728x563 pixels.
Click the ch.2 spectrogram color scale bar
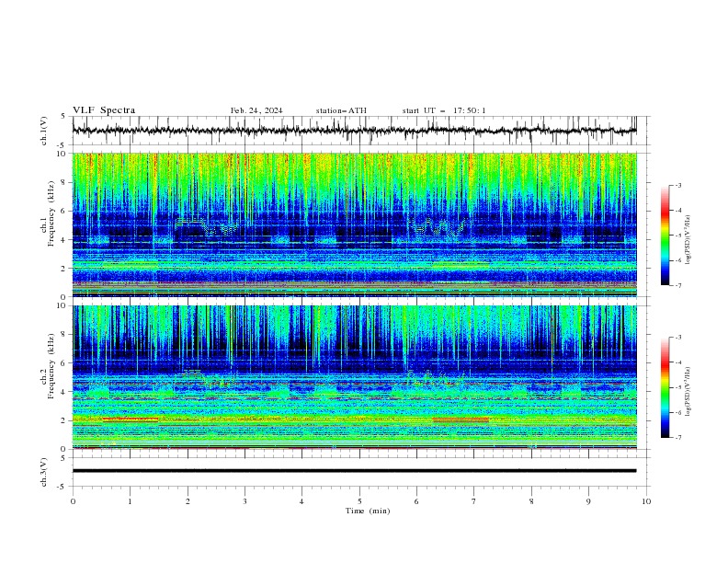(665, 387)
